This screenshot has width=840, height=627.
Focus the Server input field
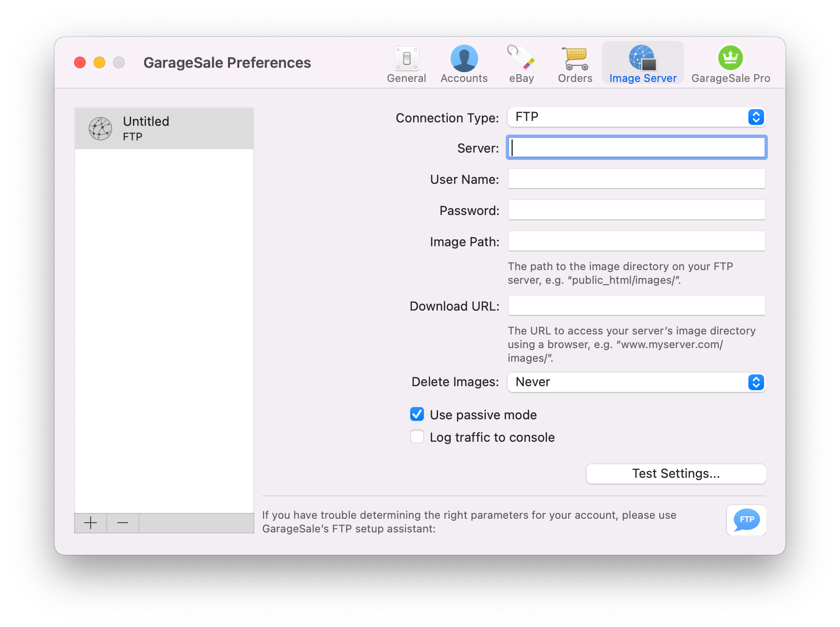coord(636,147)
